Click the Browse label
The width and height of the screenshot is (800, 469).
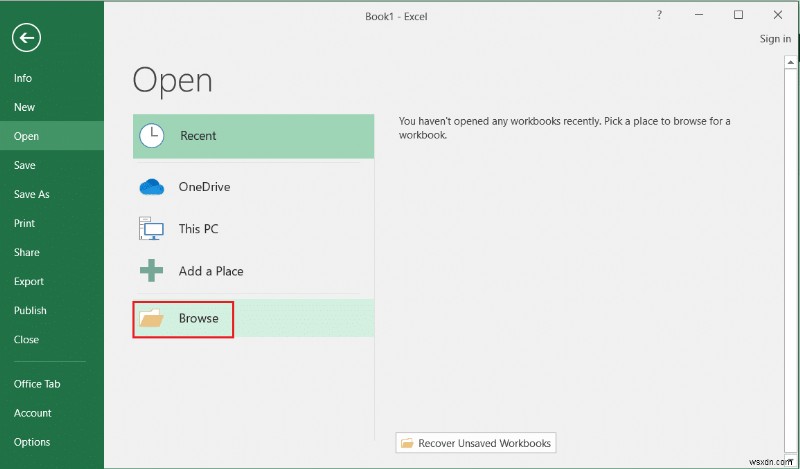(x=198, y=318)
